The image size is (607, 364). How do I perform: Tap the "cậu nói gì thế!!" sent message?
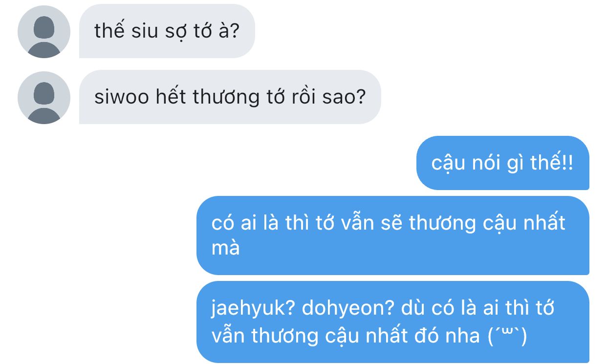tap(502, 163)
